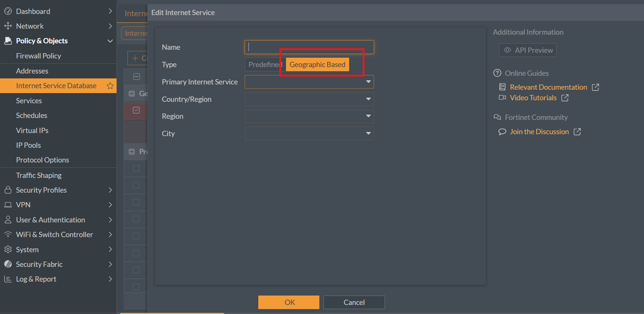Screen dimensions: 644x314
Task: Open the Country/Region dropdown
Action: coord(309,99)
